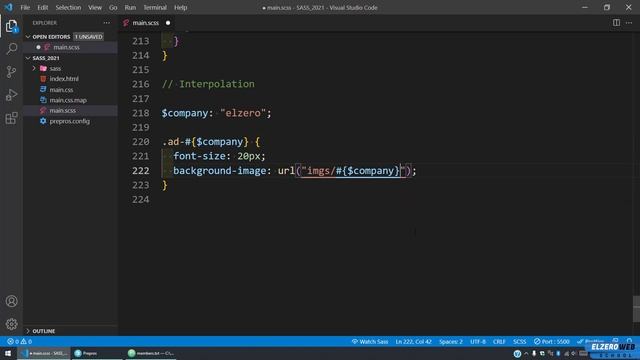Click the Split Editor Right icon

pyautogui.click(x=616, y=23)
